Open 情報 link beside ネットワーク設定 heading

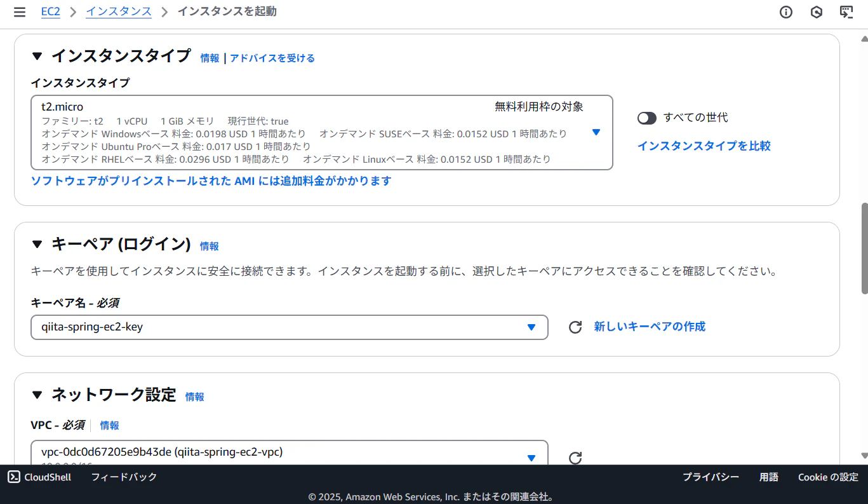coord(195,397)
